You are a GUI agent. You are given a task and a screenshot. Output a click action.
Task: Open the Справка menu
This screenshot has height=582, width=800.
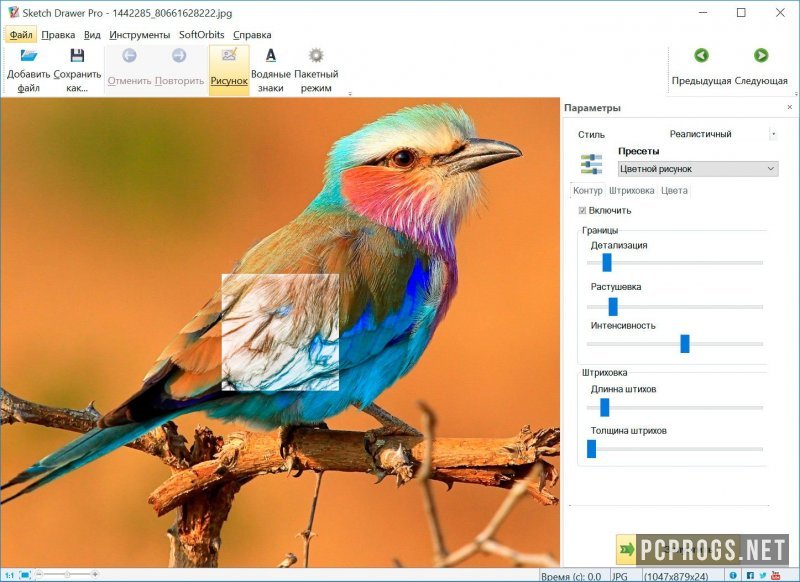click(x=252, y=35)
